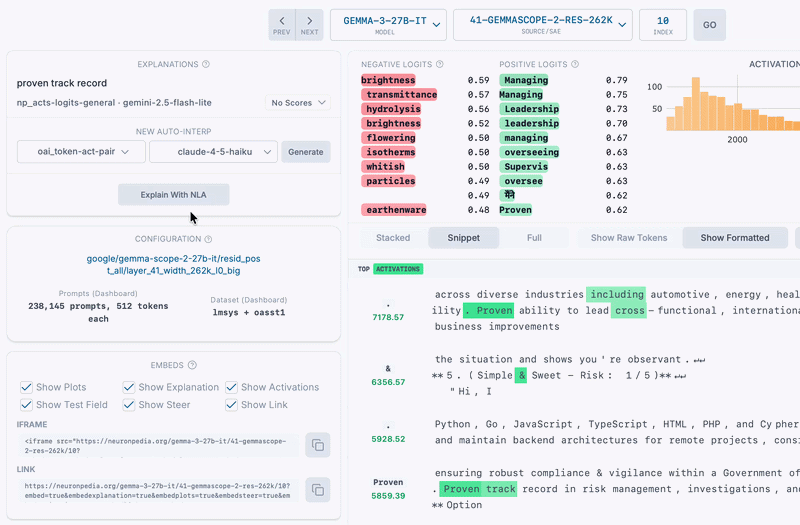Click the activation value 7178.57
The height and width of the screenshot is (525, 800).
[388, 317]
